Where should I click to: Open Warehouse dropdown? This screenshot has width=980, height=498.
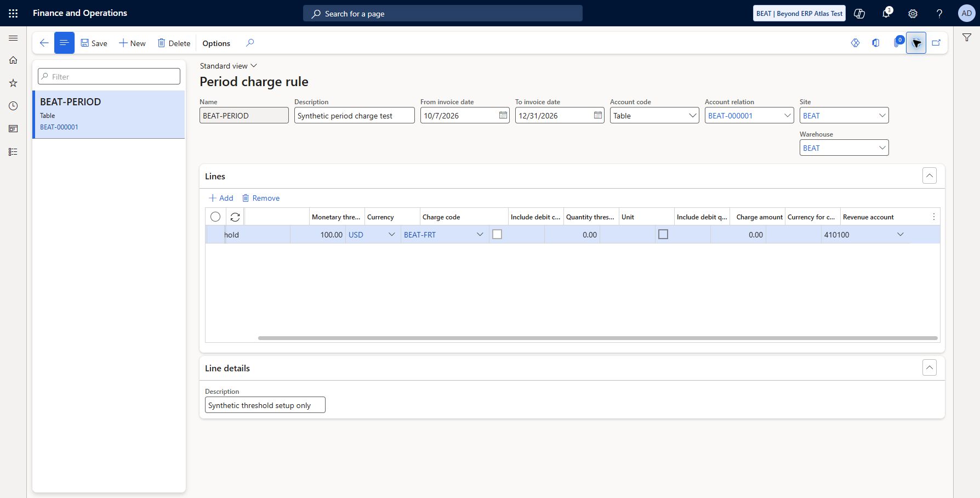882,148
